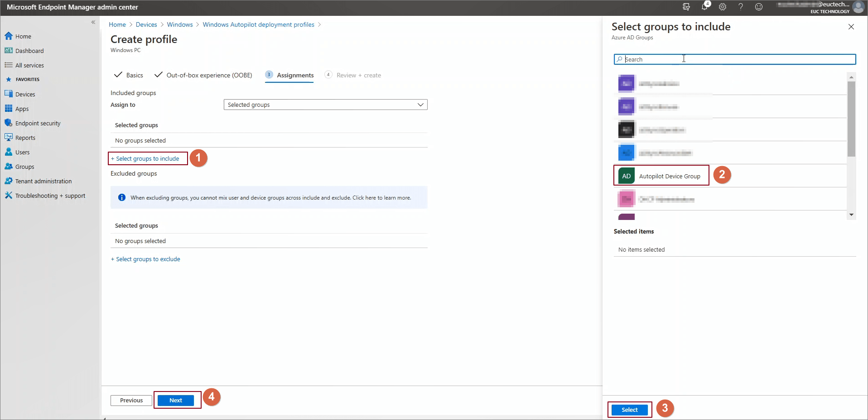Screen dimensions: 868x420
Task: Click the Favorites star icon
Action: click(8, 79)
